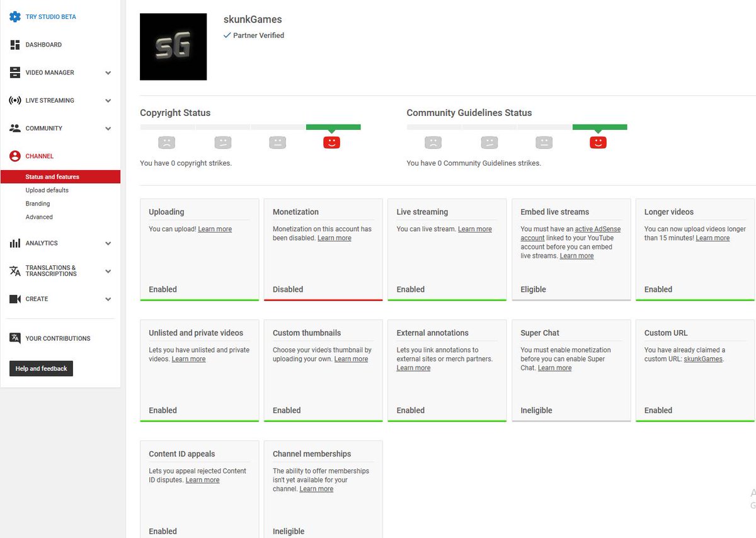Click the Partner Verified checkmark icon
This screenshot has height=538, width=756.
227,35
